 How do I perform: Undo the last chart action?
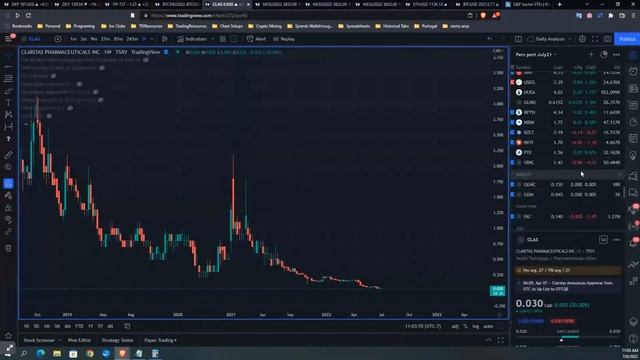click(x=489, y=39)
